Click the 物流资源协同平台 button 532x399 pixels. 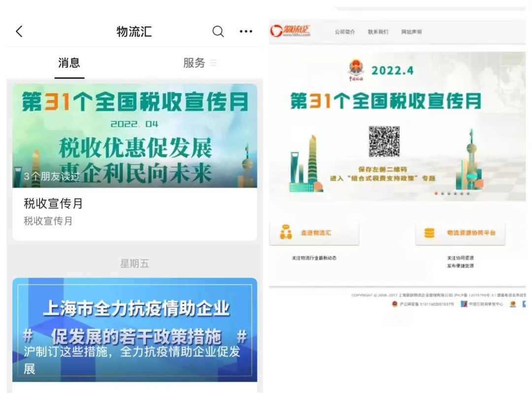click(461, 233)
